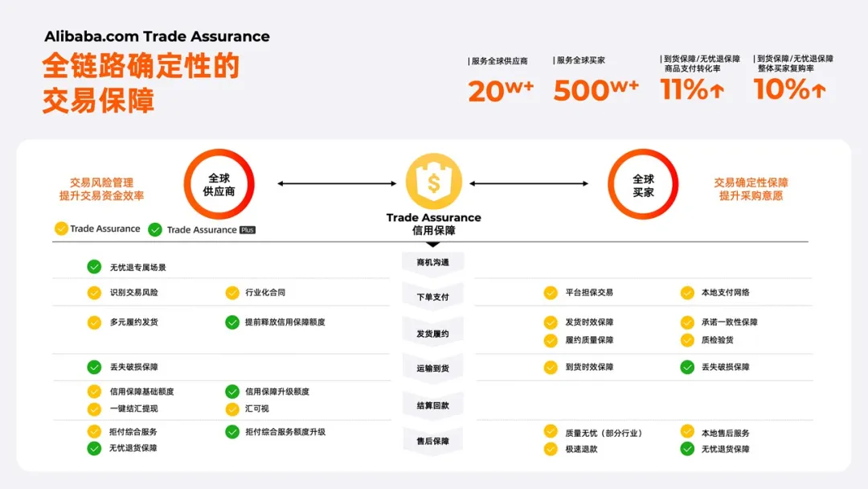Screen dimensions: 868x489
Task: Click the Plus badge after Trade Assurance
Action: click(248, 230)
